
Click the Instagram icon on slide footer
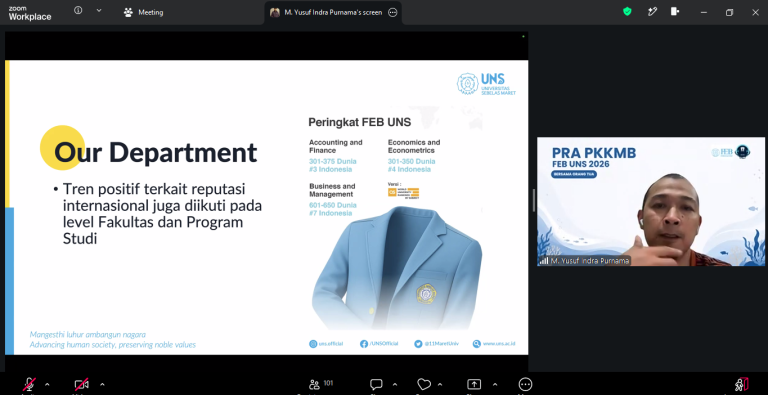313,344
